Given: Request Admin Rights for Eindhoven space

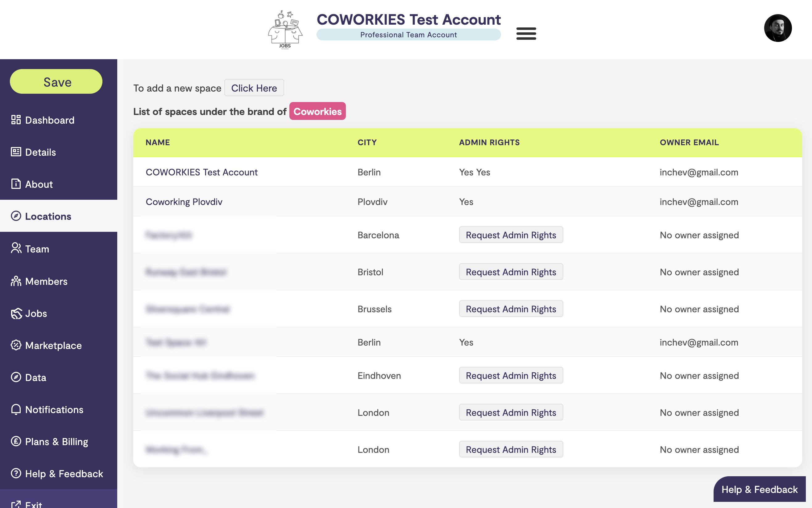Looking at the screenshot, I should [510, 375].
